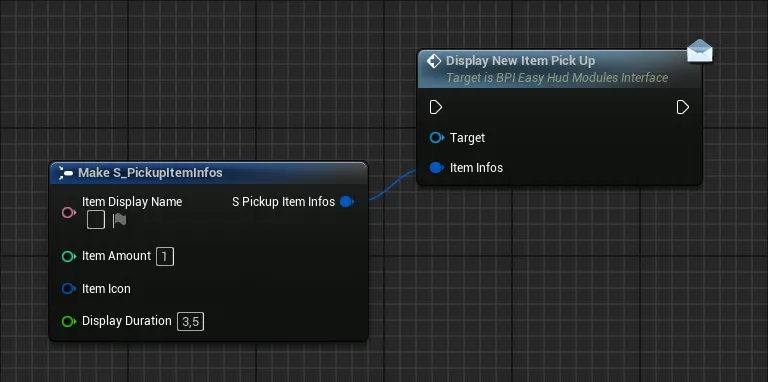Viewport: 768px width, 382px height.
Task: Click the Make struct node icon
Action: 66,173
